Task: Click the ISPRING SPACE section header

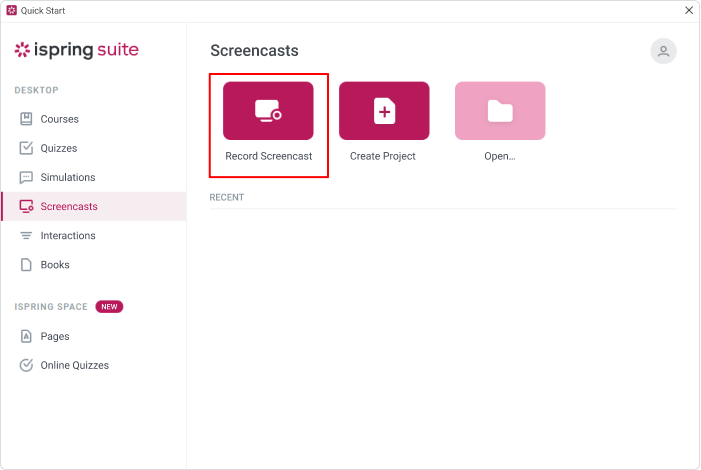Action: (51, 307)
